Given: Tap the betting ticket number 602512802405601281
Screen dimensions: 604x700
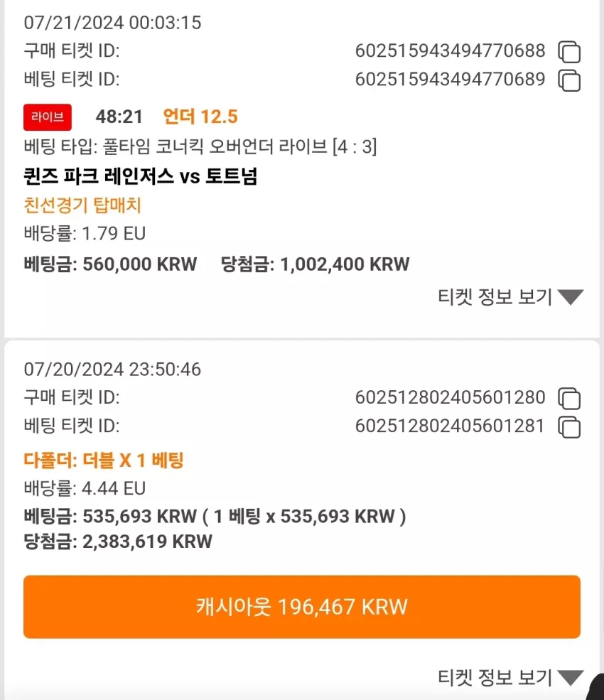Looking at the screenshot, I should pyautogui.click(x=450, y=426).
